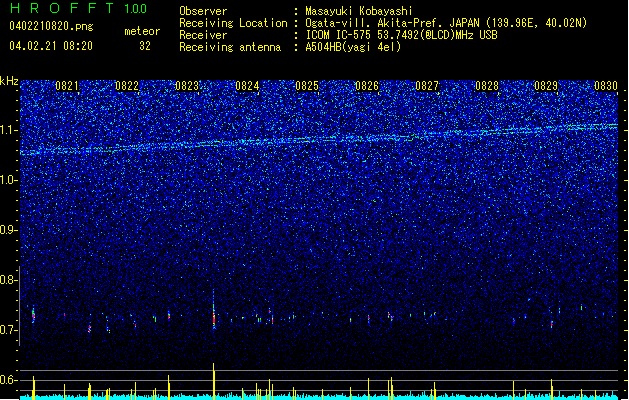This screenshot has height=400, width=629.
Task: Click the 0.8 frequency axis label
Action: 9,280
